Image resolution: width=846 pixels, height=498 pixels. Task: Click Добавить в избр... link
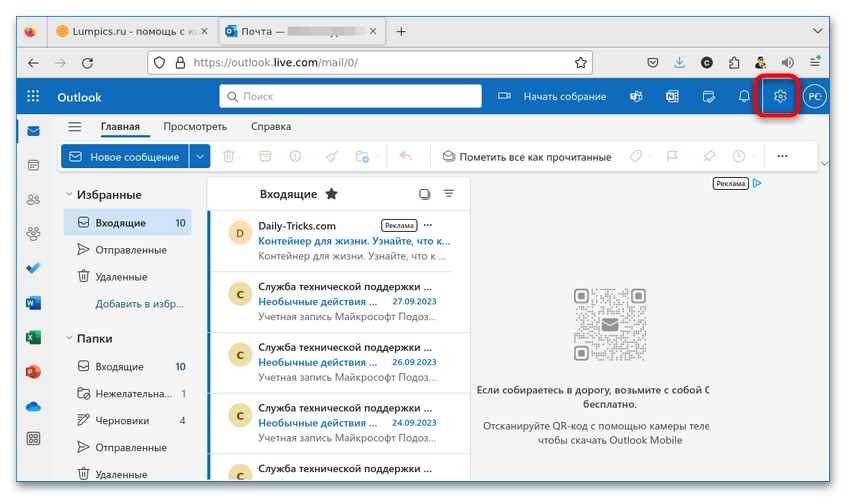tap(139, 304)
